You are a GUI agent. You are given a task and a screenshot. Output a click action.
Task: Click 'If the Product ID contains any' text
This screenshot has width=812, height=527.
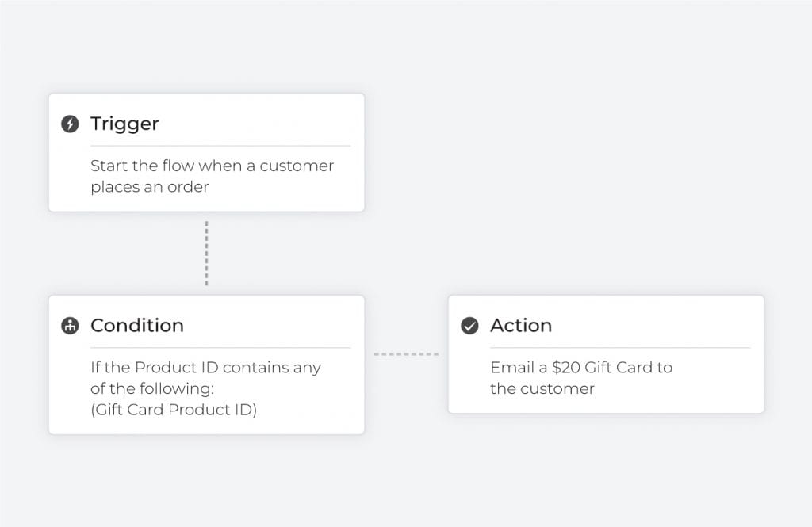click(x=205, y=368)
